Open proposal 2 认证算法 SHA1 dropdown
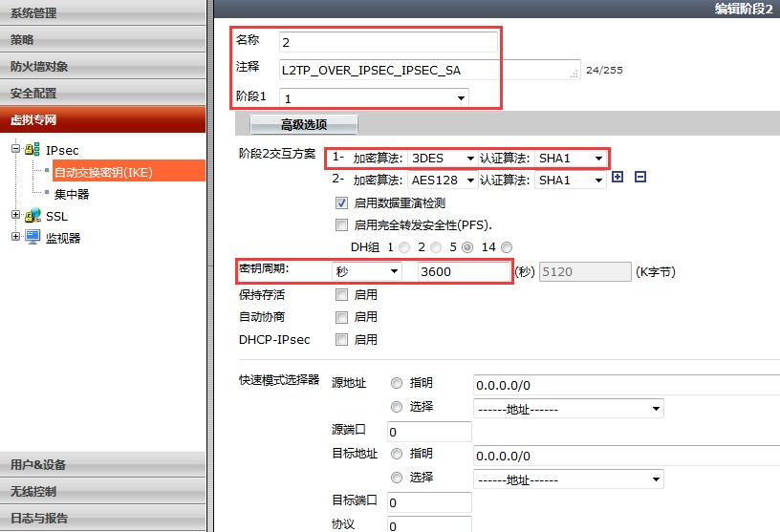Viewport: 780px width, 532px height. point(571,180)
